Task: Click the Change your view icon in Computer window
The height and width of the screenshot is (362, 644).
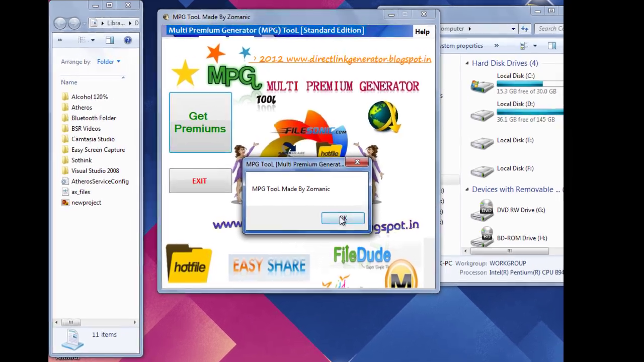Action: click(x=523, y=46)
